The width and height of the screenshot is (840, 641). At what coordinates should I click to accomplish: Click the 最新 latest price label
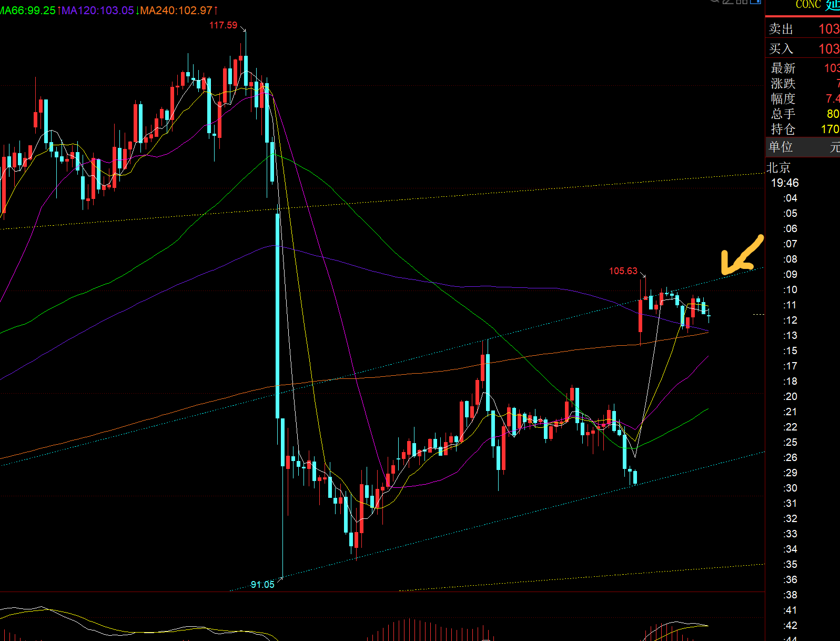point(783,68)
